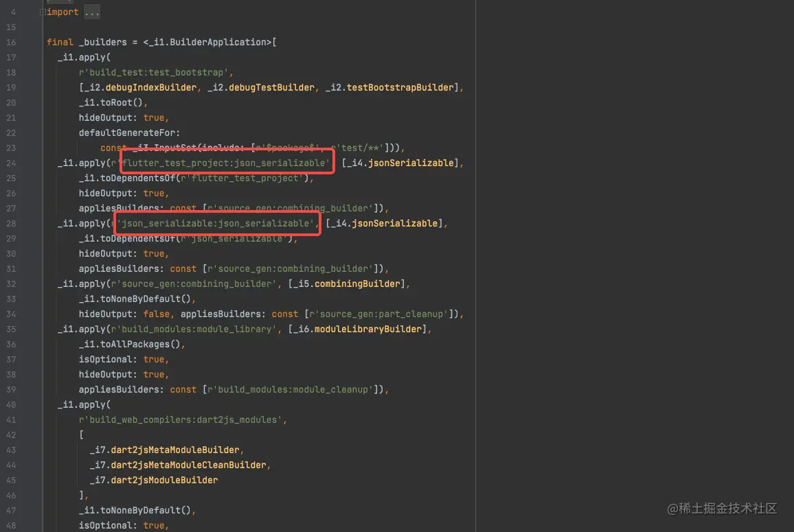
Task: Click the 'test/**' string literal
Action: pyautogui.click(x=357, y=148)
